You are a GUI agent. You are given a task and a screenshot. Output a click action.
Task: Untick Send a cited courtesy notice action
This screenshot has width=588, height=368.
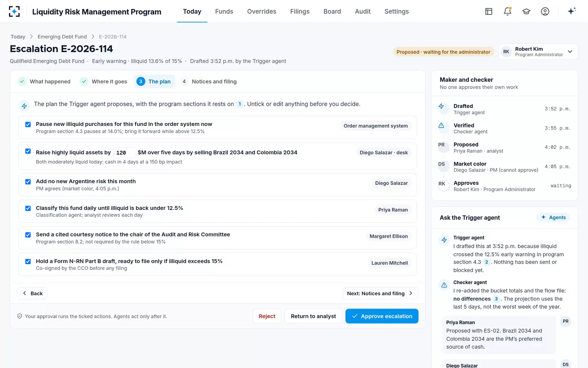click(x=28, y=235)
